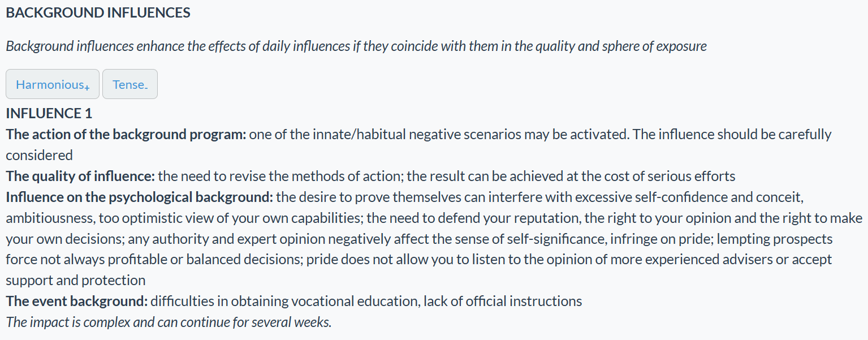Click the italic intro sentence about daily influences
Viewport: 868px width, 340px height.
[356, 46]
